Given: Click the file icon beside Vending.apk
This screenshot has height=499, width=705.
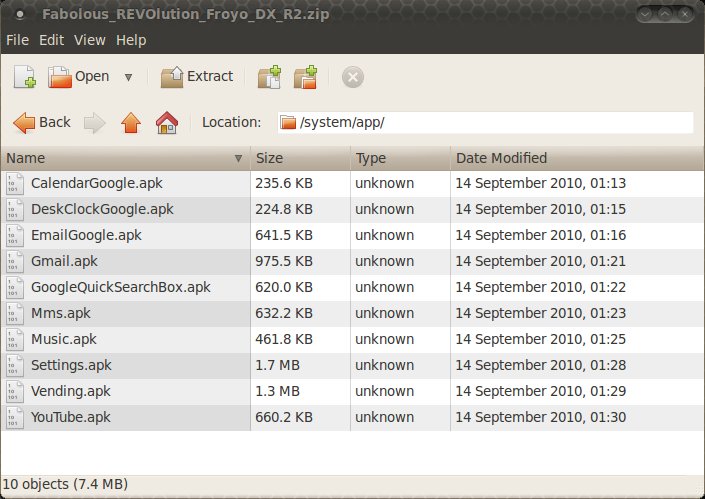Looking at the screenshot, I should pos(14,392).
